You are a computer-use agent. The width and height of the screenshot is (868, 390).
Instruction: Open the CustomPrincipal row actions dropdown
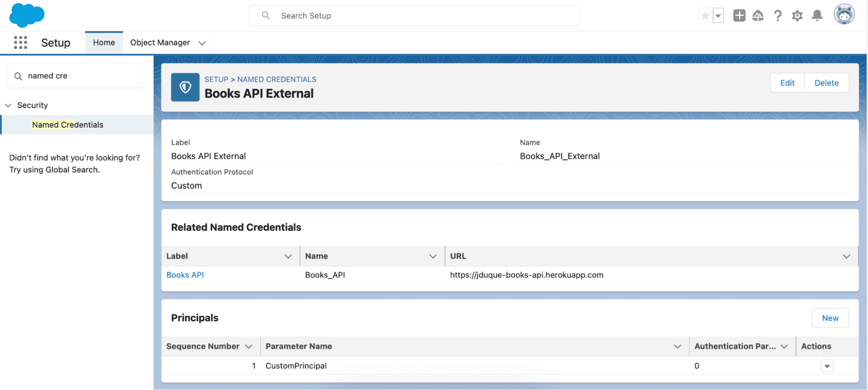(x=827, y=366)
